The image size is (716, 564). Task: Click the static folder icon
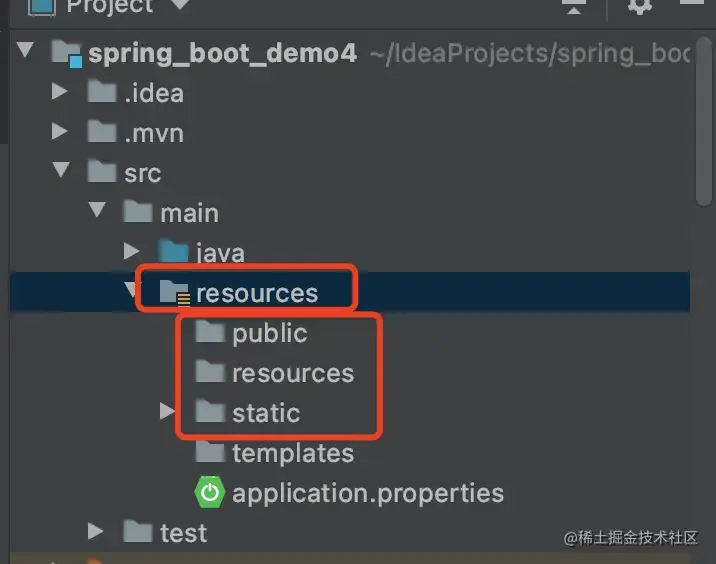pyautogui.click(x=210, y=411)
